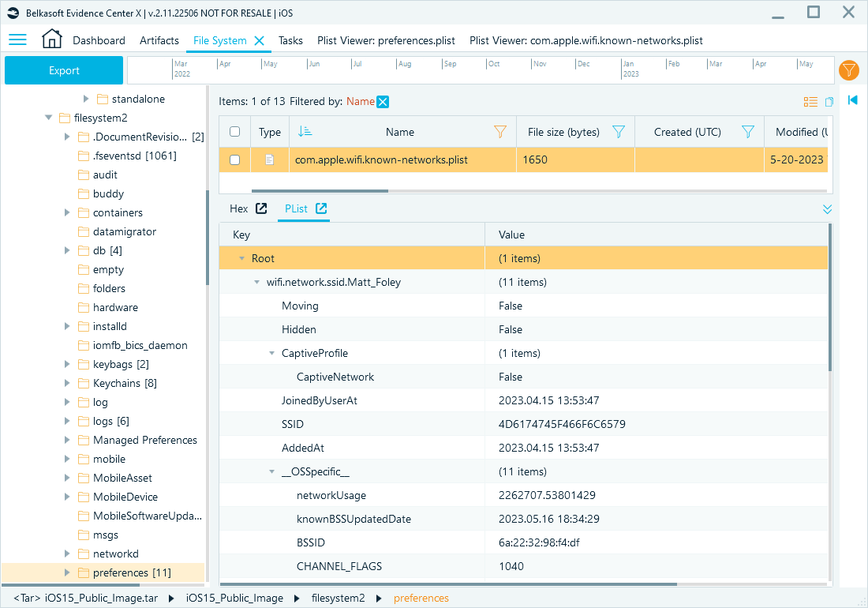The height and width of the screenshot is (608, 868).
Task: Select the SSID value 4D6174745F466F6C6579
Action: (x=562, y=424)
